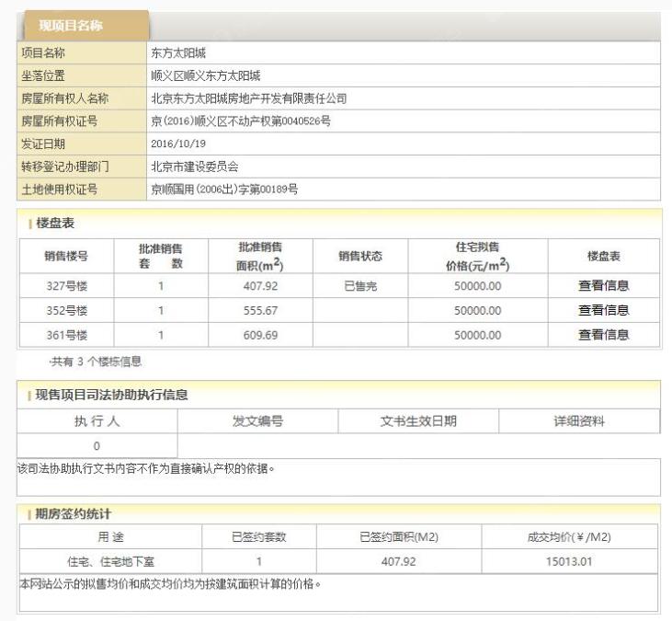The width and height of the screenshot is (672, 621).
Task: Select the 327号楼 building cell
Action: [67, 286]
